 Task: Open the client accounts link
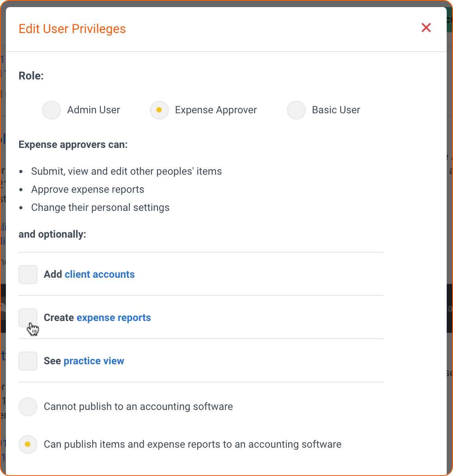coord(100,275)
